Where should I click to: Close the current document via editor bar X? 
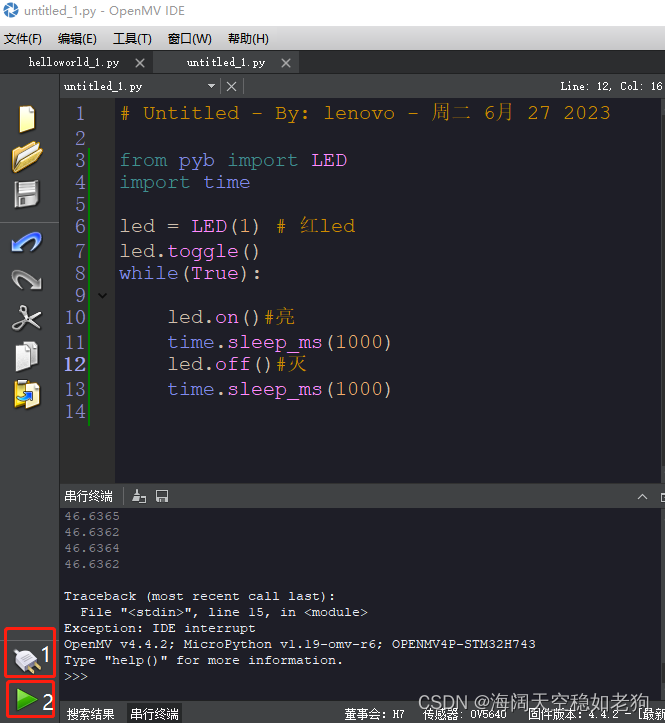[232, 86]
